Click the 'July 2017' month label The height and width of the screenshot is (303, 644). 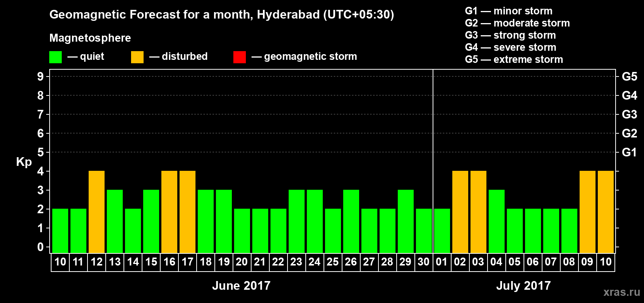pyautogui.click(x=524, y=286)
